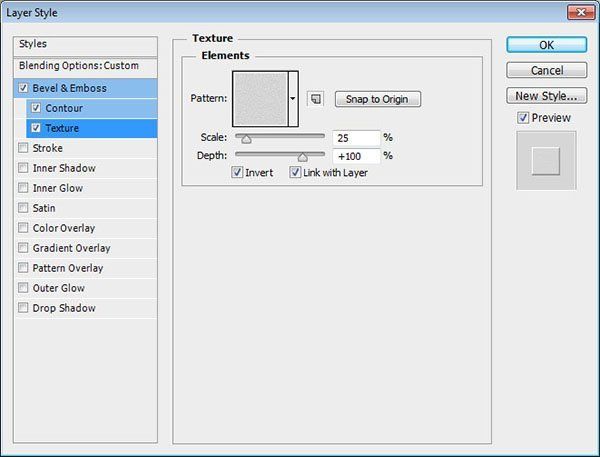Image resolution: width=600 pixels, height=457 pixels.
Task: Click the Cancel button
Action: [546, 70]
